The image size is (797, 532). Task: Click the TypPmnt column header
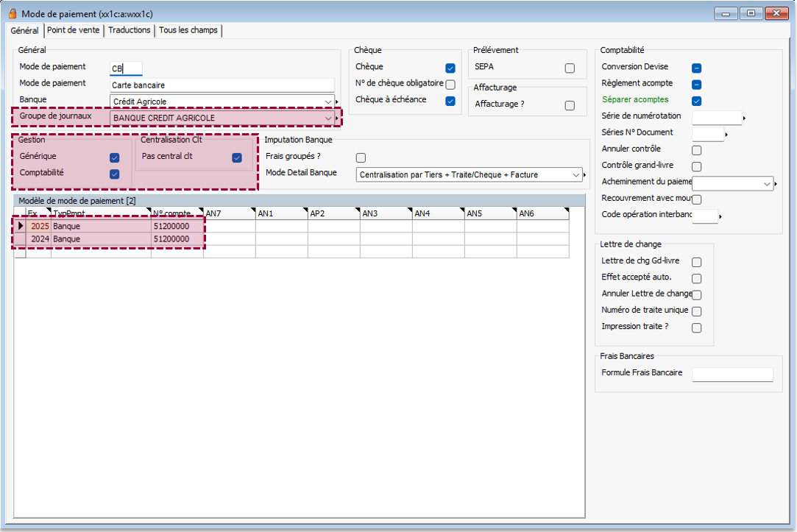101,213
